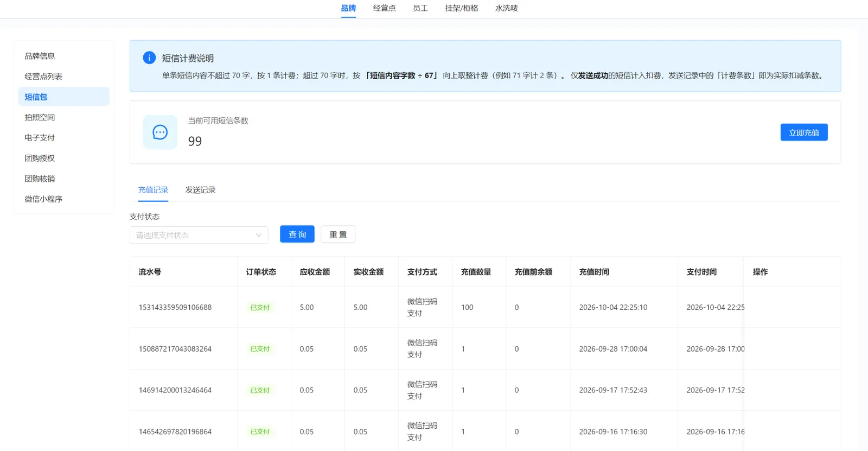Click the time 2026-09-28 17:00:04

(613, 349)
